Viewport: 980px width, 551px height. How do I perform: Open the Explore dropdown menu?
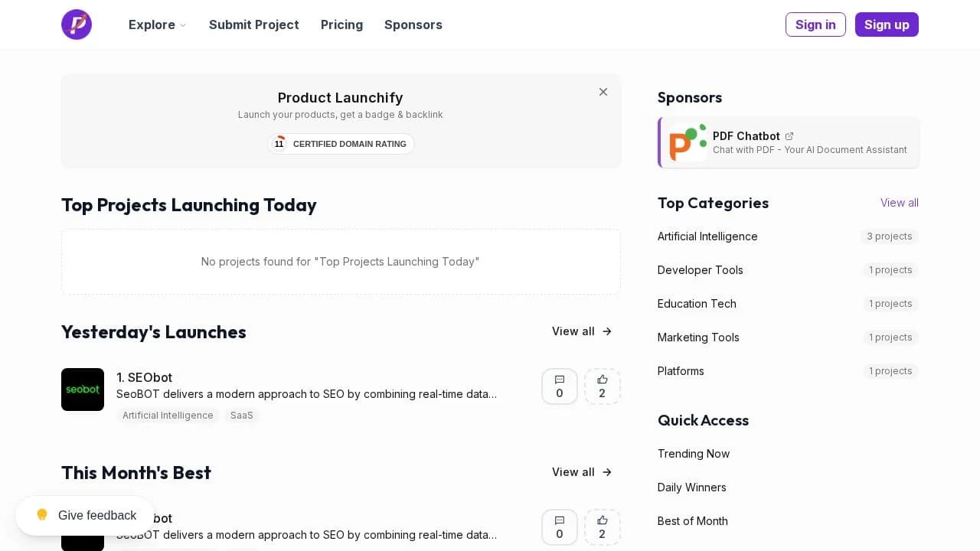pyautogui.click(x=157, y=24)
